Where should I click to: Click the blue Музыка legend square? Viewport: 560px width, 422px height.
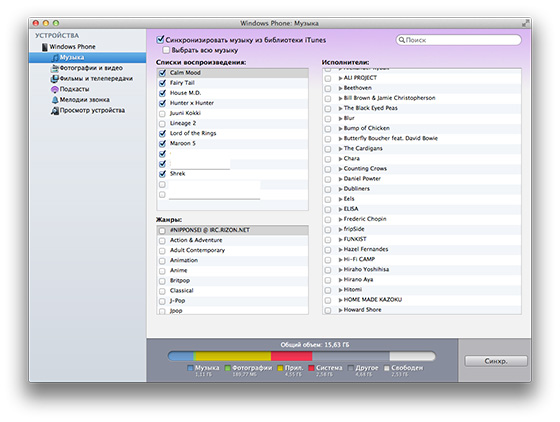(x=190, y=368)
